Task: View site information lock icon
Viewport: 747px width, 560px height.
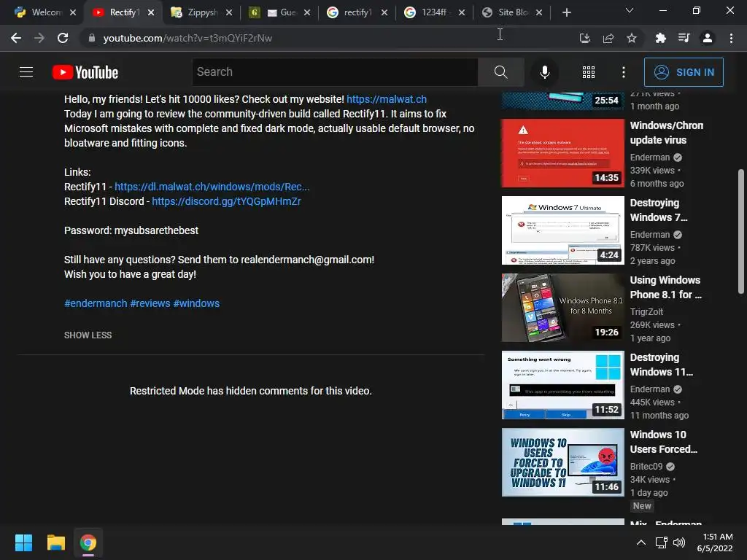Action: click(91, 38)
